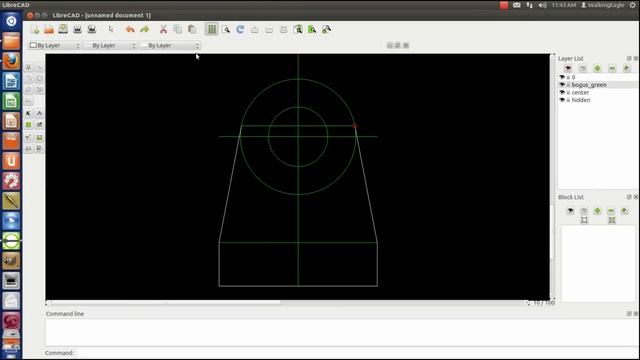The height and width of the screenshot is (360, 640).
Task: Hide all layers in Layer List
Action: tap(582, 69)
